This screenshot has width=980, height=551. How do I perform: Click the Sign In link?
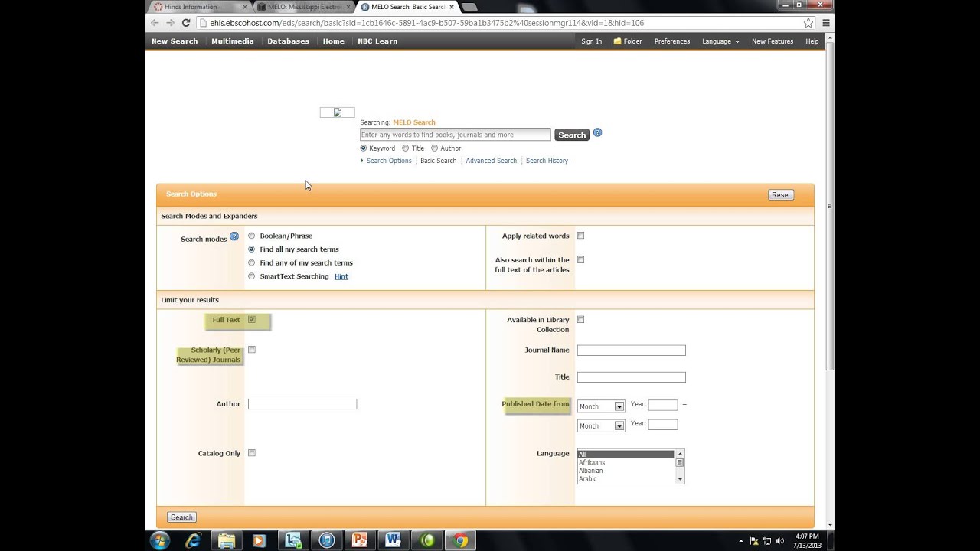(x=591, y=41)
